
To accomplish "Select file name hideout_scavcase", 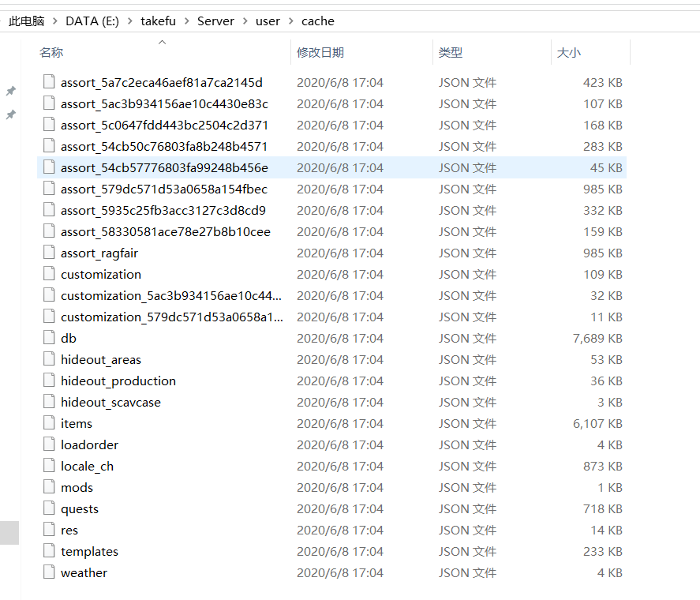I will 110,403.
